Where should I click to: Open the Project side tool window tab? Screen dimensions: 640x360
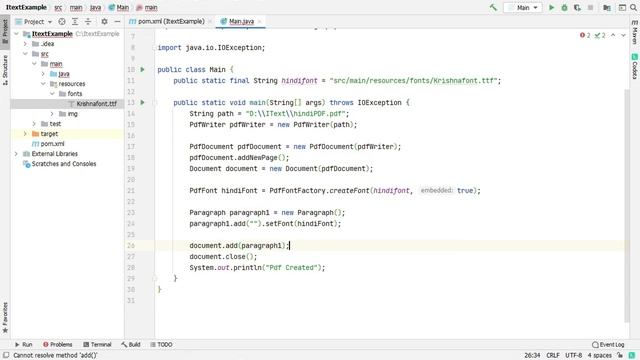coord(5,31)
